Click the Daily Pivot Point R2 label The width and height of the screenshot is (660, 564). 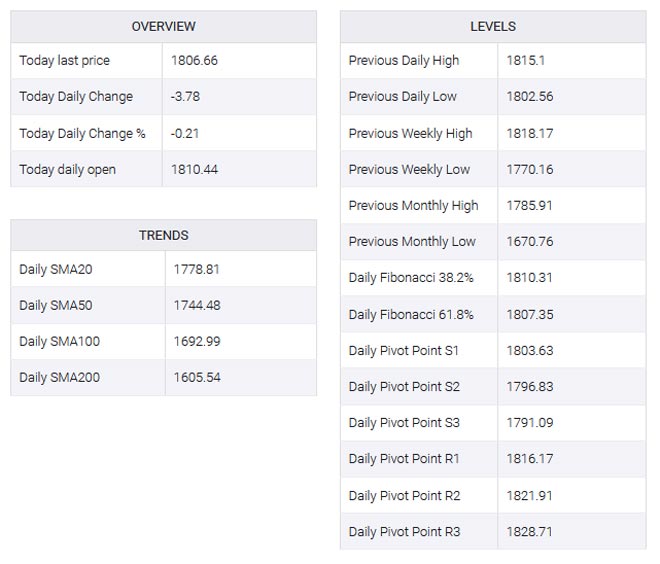[x=404, y=495]
